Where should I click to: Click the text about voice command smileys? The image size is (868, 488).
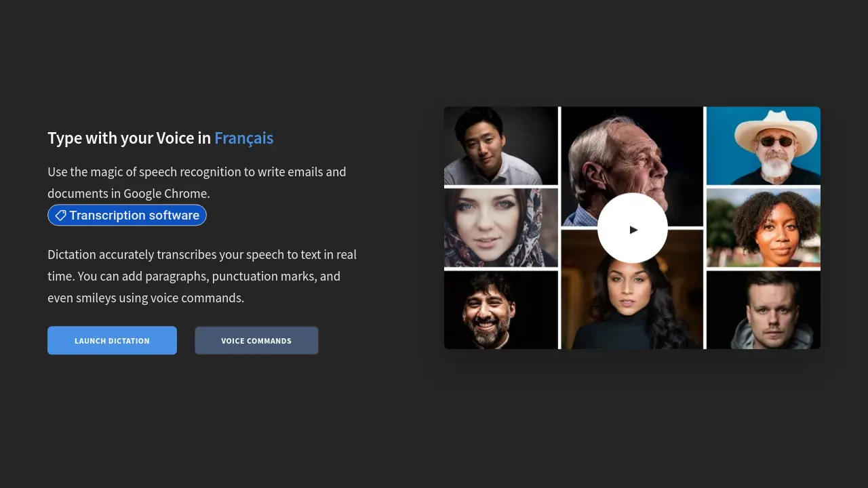point(201,276)
